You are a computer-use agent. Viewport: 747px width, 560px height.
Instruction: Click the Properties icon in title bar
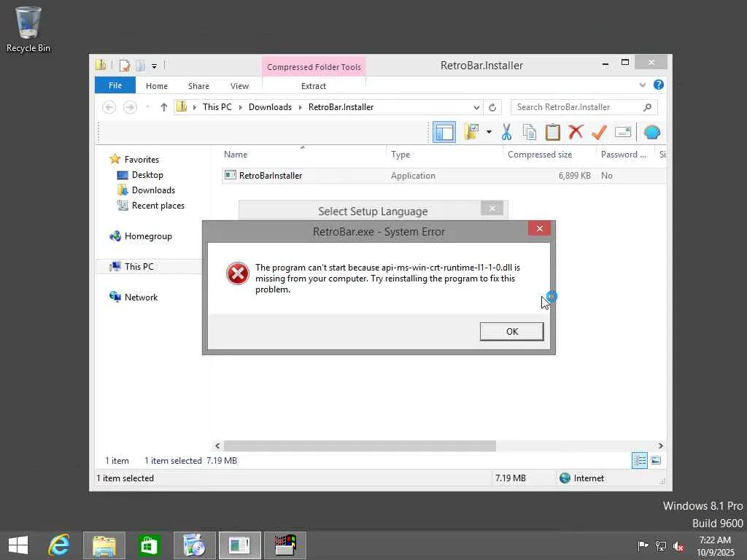tap(125, 66)
